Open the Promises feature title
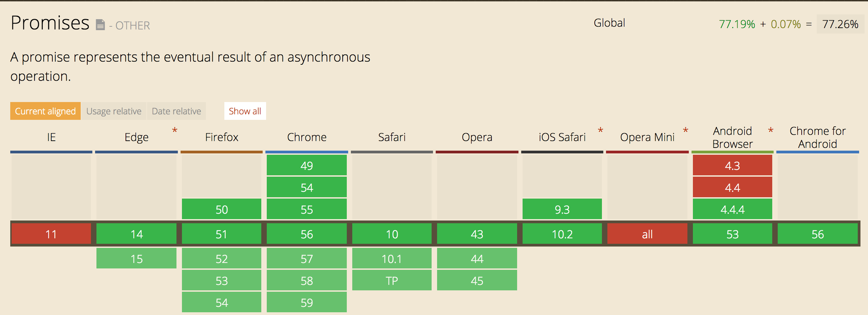The image size is (868, 315). pos(50,23)
